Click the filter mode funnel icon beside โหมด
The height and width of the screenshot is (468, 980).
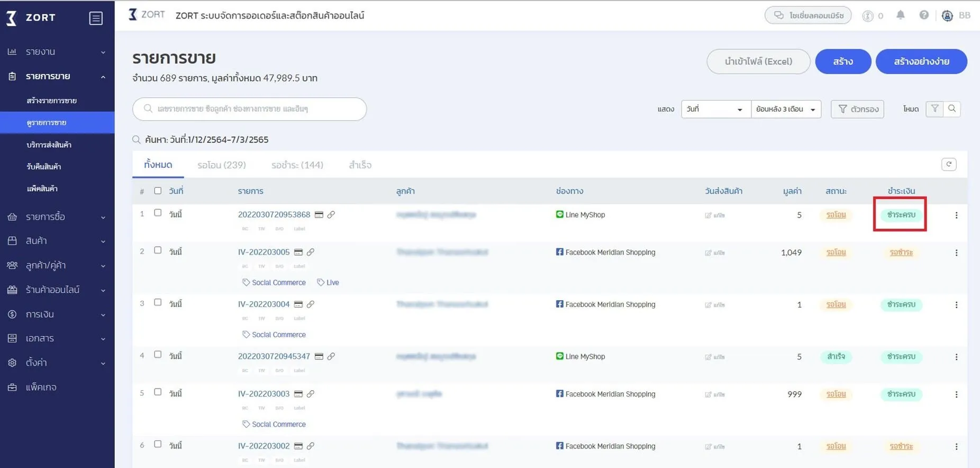coord(934,109)
